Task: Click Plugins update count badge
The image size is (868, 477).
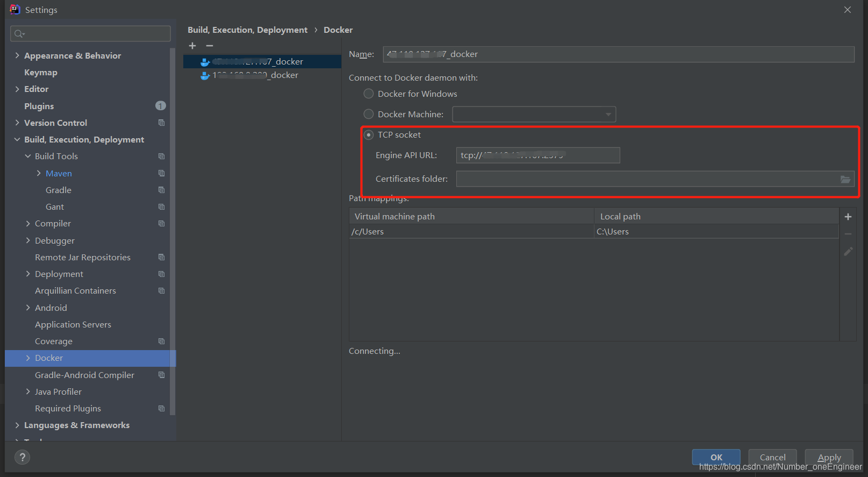Action: pyautogui.click(x=161, y=106)
